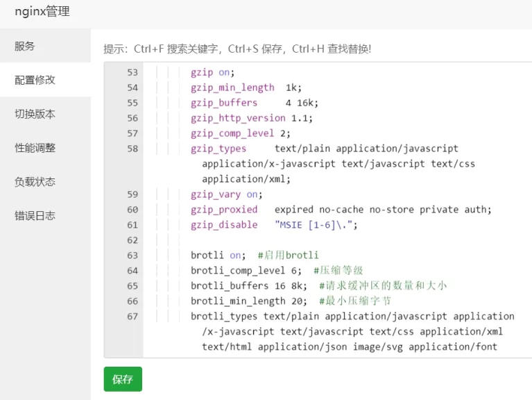Open the 服务 sidebar tab
Viewport: 532px width, 400px height.
coord(25,47)
